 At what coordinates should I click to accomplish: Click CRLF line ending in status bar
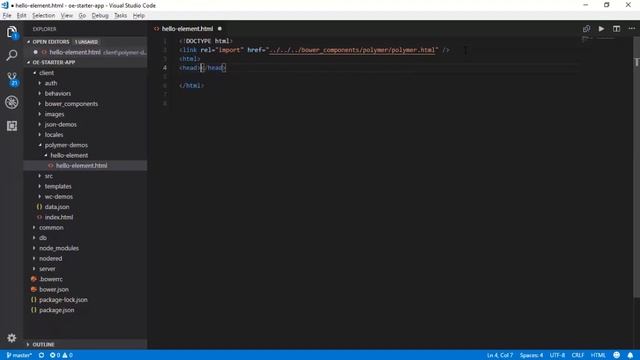pos(578,355)
